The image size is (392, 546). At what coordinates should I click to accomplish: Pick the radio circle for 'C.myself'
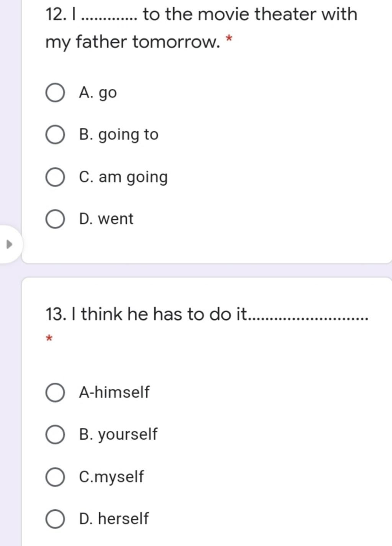pos(55,477)
